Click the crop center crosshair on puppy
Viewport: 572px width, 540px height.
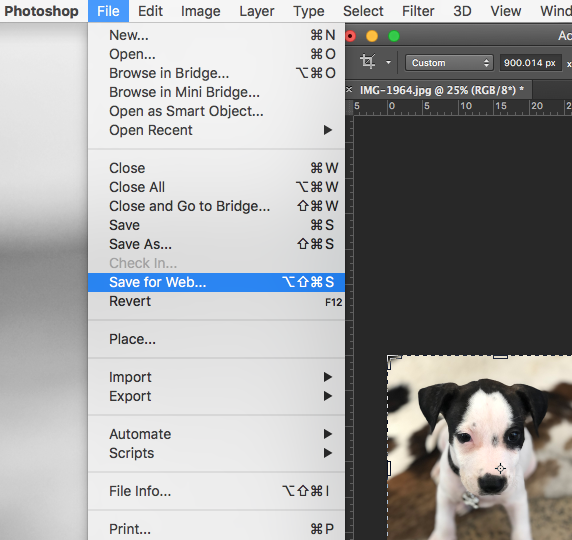tap(500, 468)
